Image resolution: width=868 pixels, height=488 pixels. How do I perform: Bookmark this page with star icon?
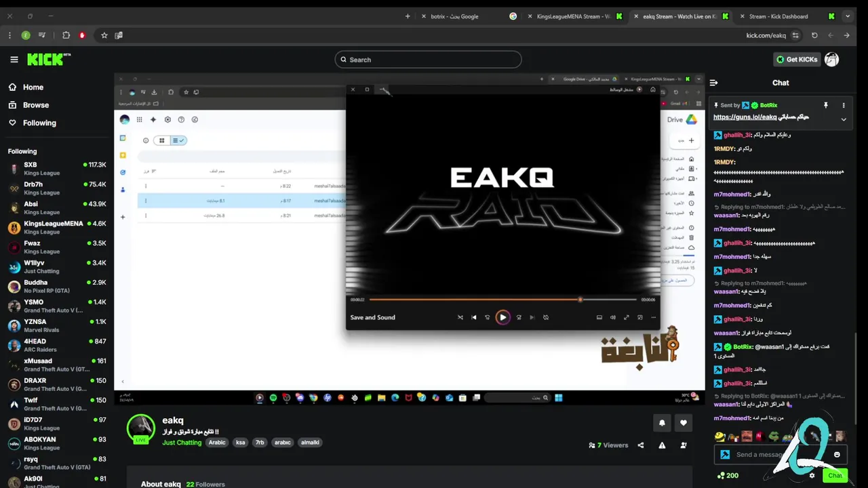[x=104, y=35]
